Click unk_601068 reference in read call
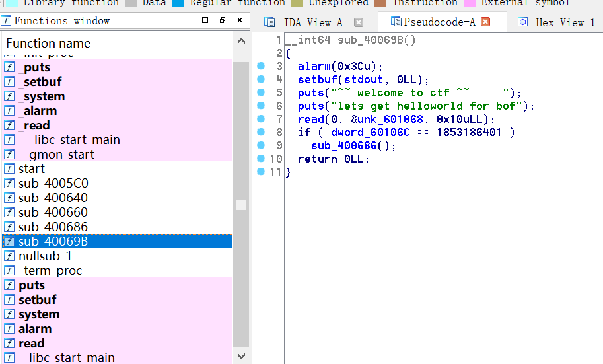The image size is (603, 364). tap(390, 120)
